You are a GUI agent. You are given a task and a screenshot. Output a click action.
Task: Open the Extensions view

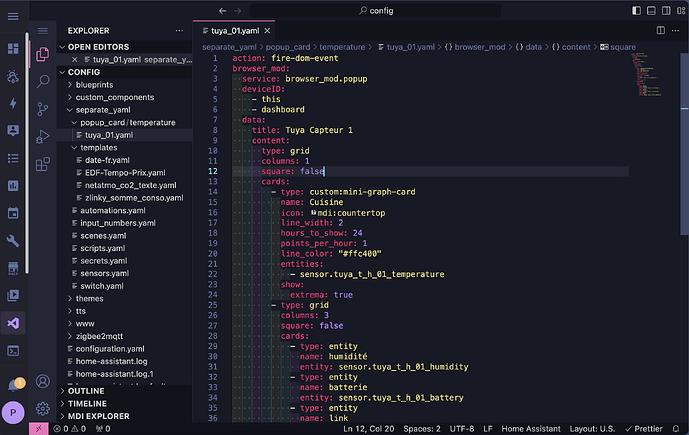(x=43, y=164)
